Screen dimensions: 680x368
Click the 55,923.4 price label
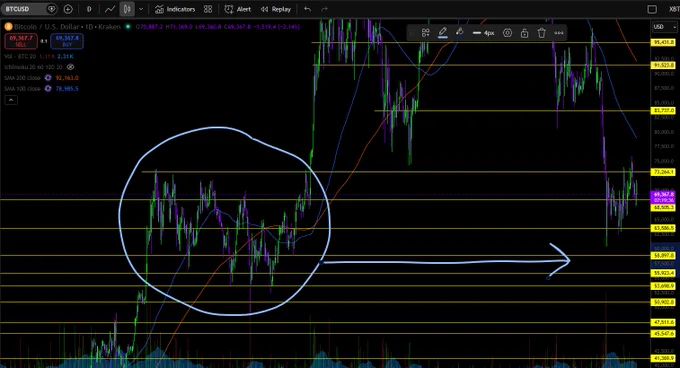click(664, 273)
